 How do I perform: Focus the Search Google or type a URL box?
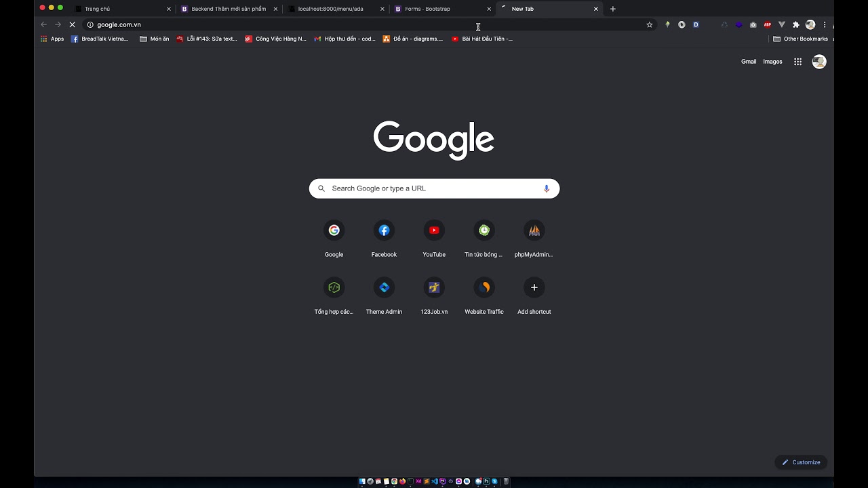pyautogui.click(x=434, y=188)
